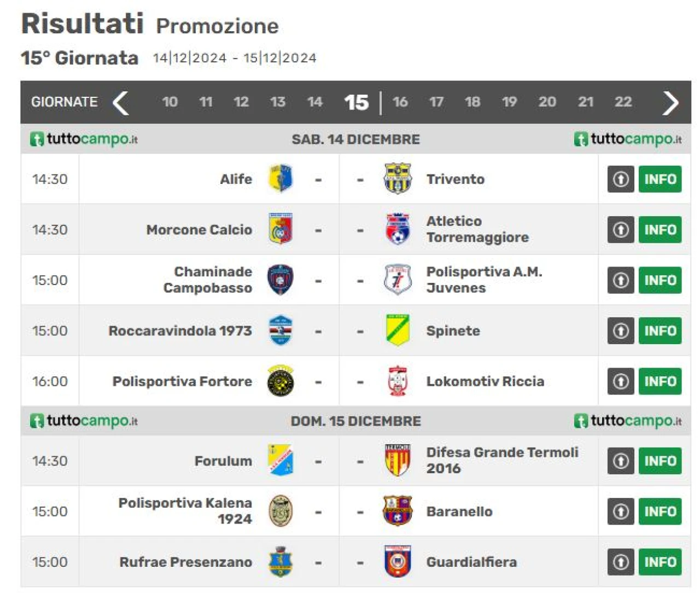700x598 pixels.
Task: Click the Trivento team crest
Action: 398,178
